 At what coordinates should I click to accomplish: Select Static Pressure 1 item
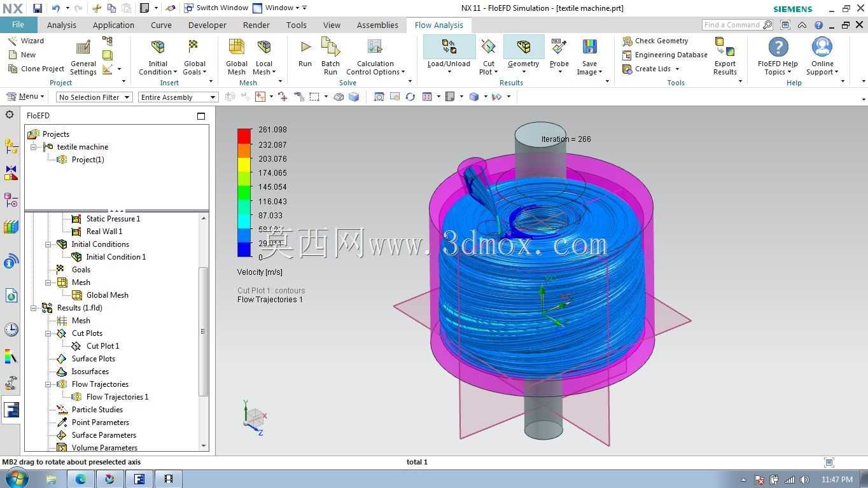coord(113,219)
